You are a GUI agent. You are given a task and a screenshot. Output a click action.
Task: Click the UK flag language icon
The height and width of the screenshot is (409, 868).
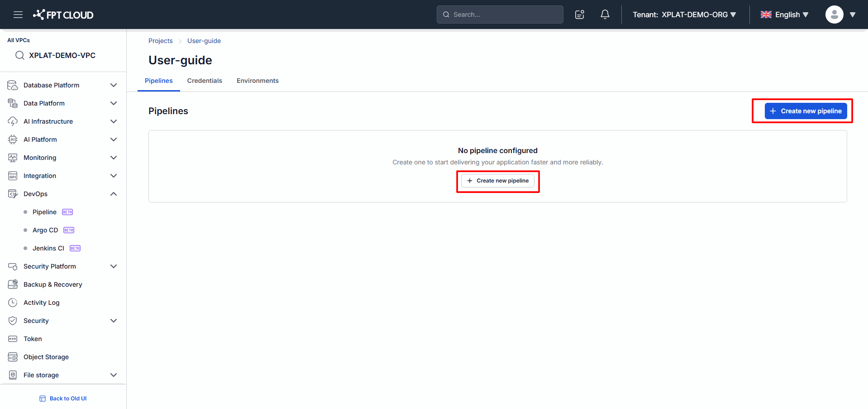pos(766,14)
